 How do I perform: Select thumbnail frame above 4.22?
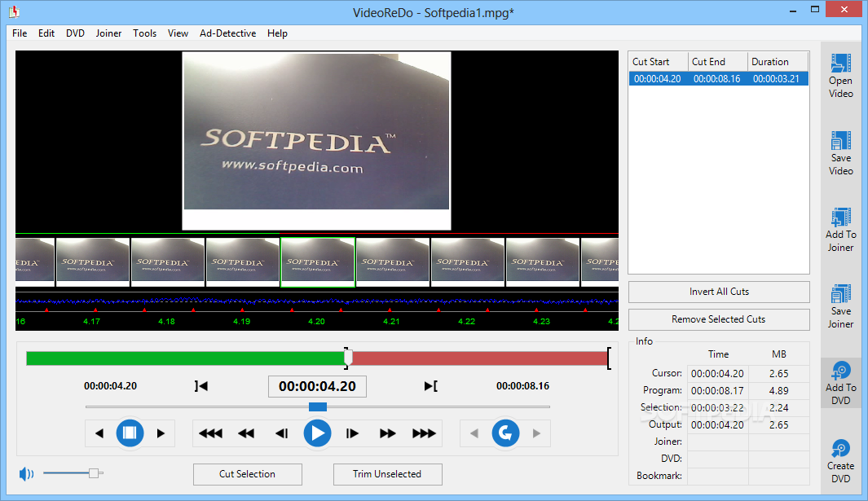tap(468, 262)
